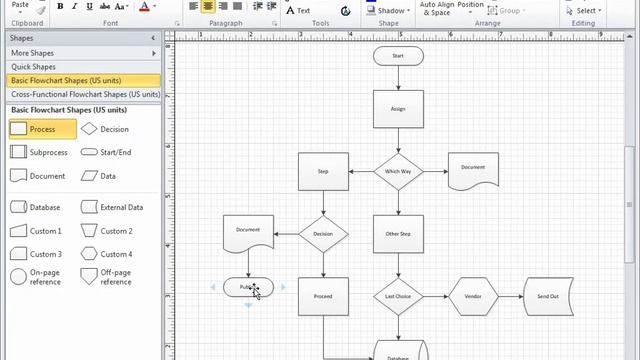Toggle underline formatting
Viewport: 640px width, 360px height.
(x=89, y=6)
